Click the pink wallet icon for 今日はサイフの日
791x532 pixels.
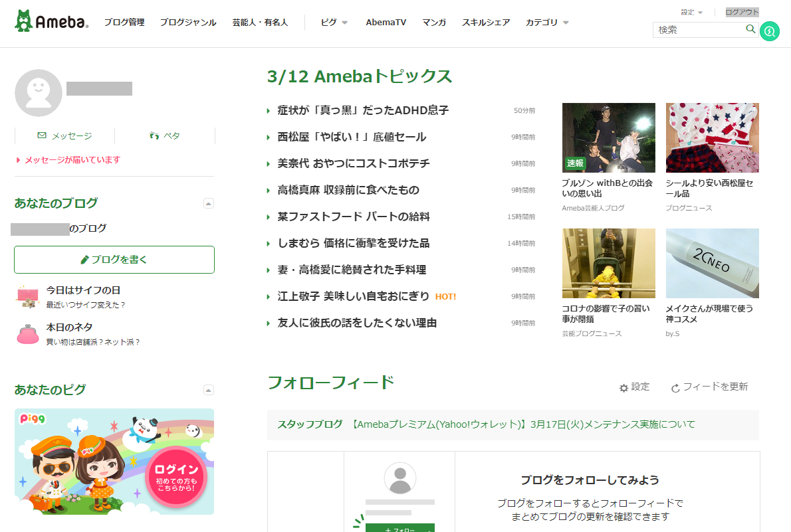28,296
